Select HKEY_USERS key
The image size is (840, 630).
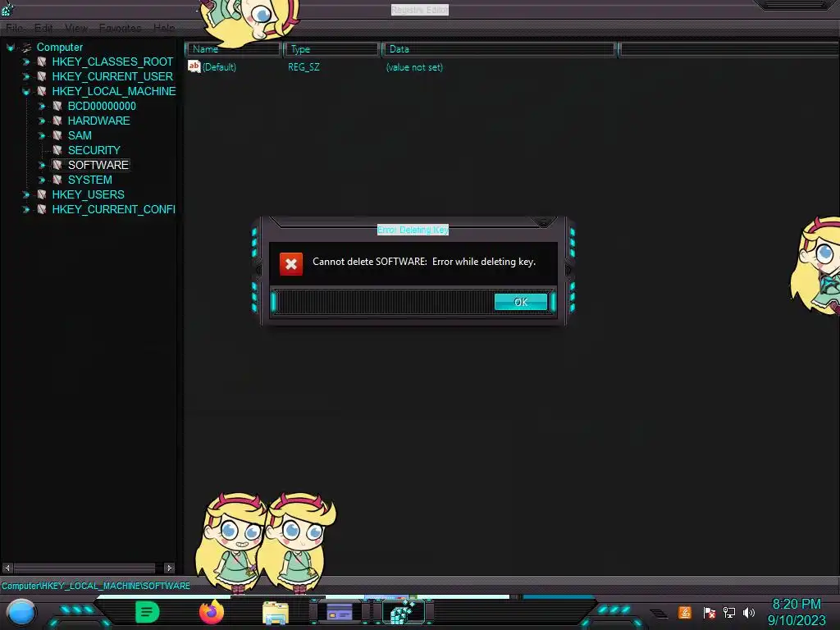pos(88,194)
